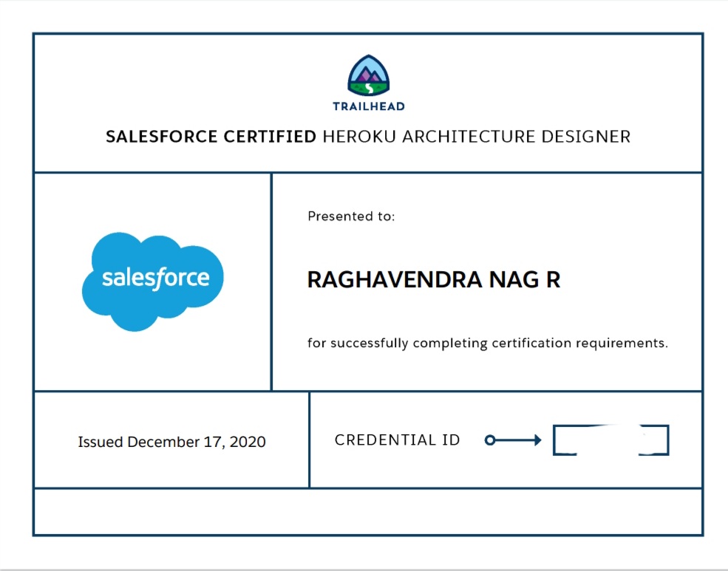This screenshot has width=728, height=571.
Task: Click the 'CREDENTIAL ID' label
Action: tap(398, 440)
